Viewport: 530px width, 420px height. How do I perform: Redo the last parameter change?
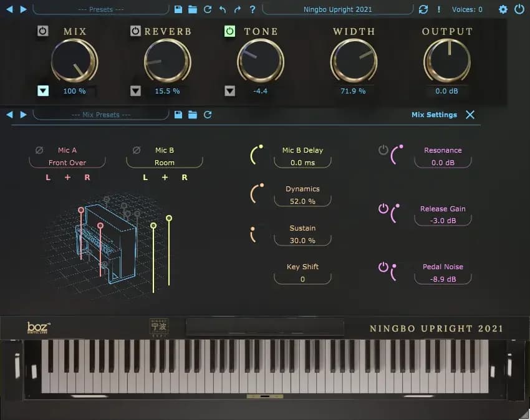[x=237, y=9]
